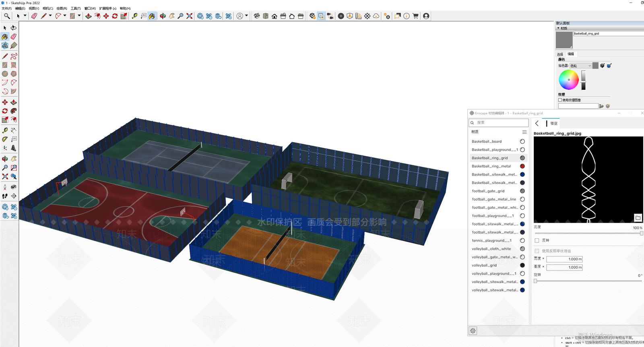Choose the Tape Measure tool in top toolbar
The width and height of the screenshot is (644, 347).
click(134, 16)
